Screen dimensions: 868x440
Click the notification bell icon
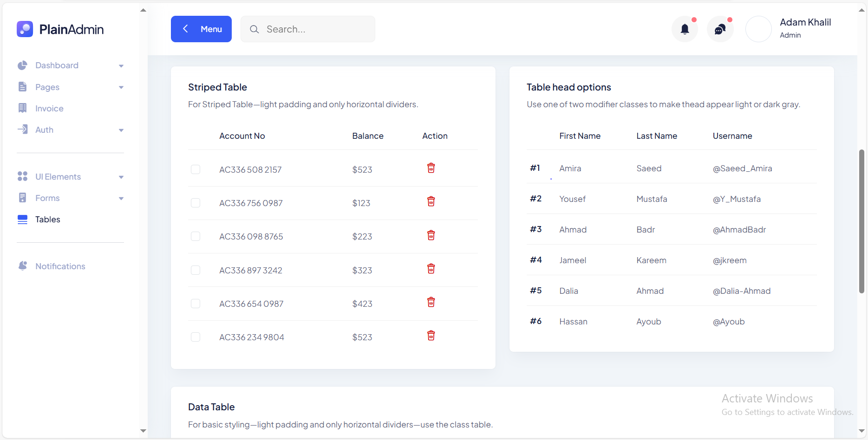click(x=685, y=29)
